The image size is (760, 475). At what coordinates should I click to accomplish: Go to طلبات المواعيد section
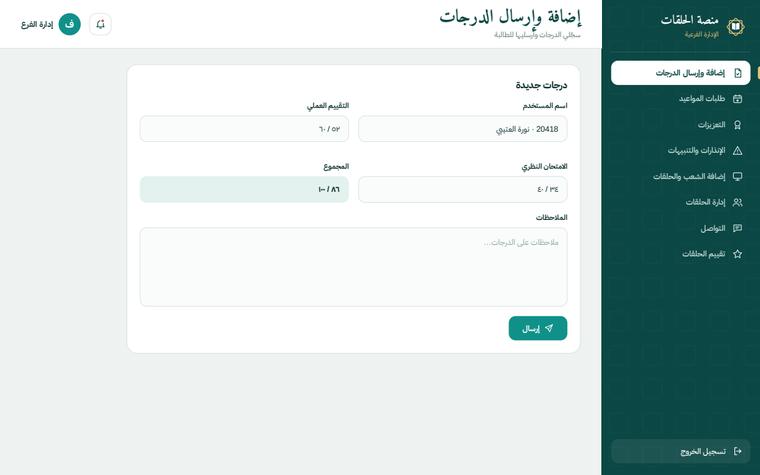(681, 99)
